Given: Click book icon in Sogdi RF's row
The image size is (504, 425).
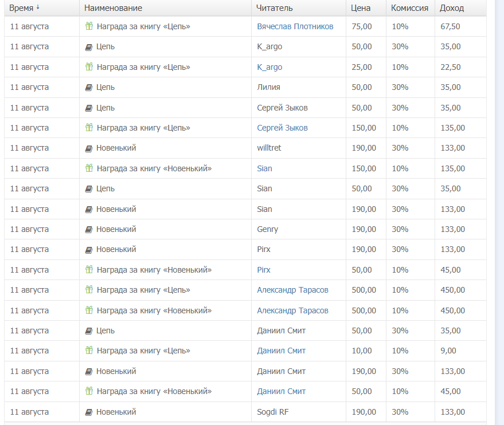Looking at the screenshot, I should (89, 412).
